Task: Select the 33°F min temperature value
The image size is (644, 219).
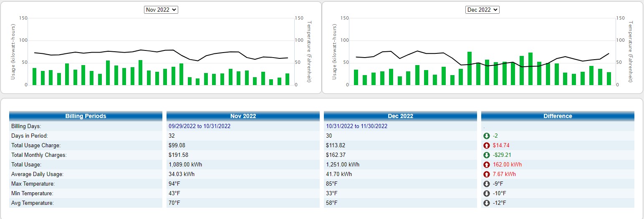Action: 332,194
